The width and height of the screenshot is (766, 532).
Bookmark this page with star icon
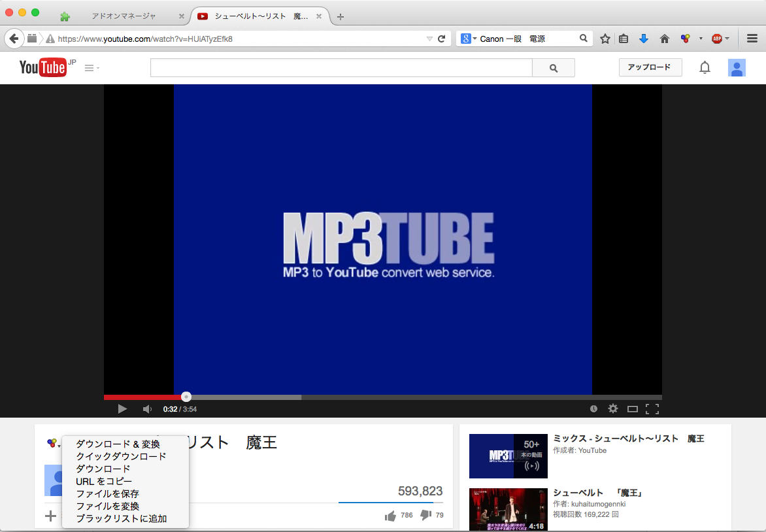click(x=605, y=39)
